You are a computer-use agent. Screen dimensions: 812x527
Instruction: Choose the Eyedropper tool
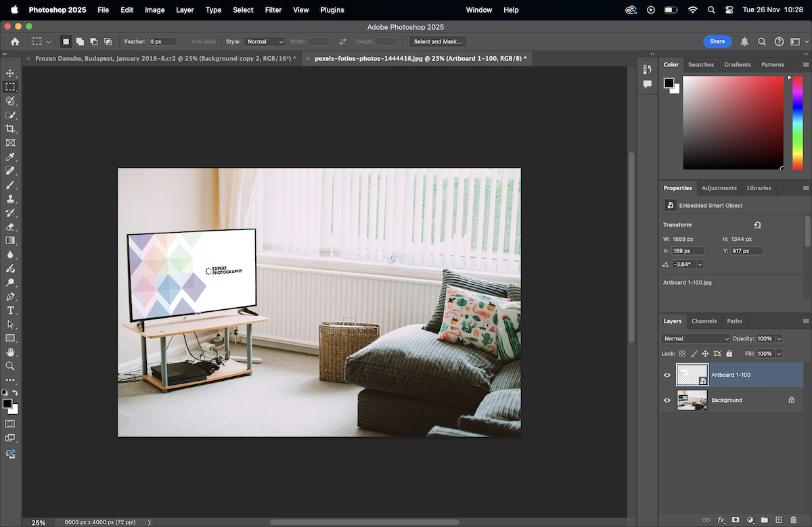(x=10, y=157)
